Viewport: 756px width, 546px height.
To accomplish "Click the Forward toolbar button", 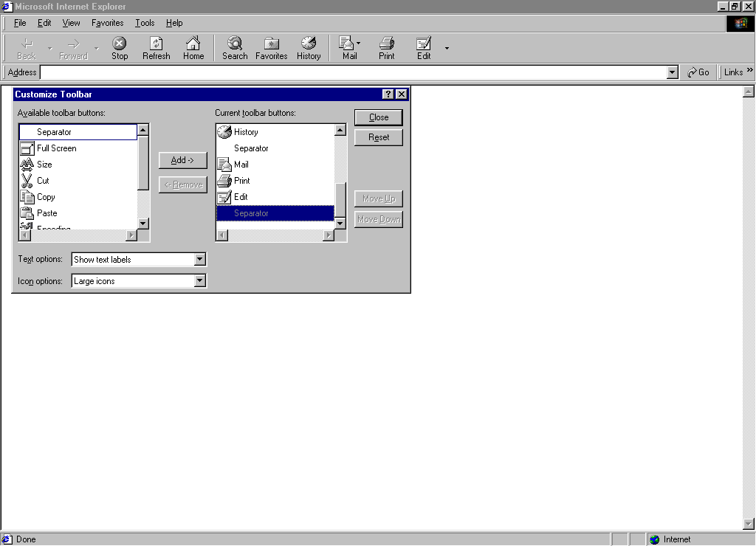I will pyautogui.click(x=73, y=48).
